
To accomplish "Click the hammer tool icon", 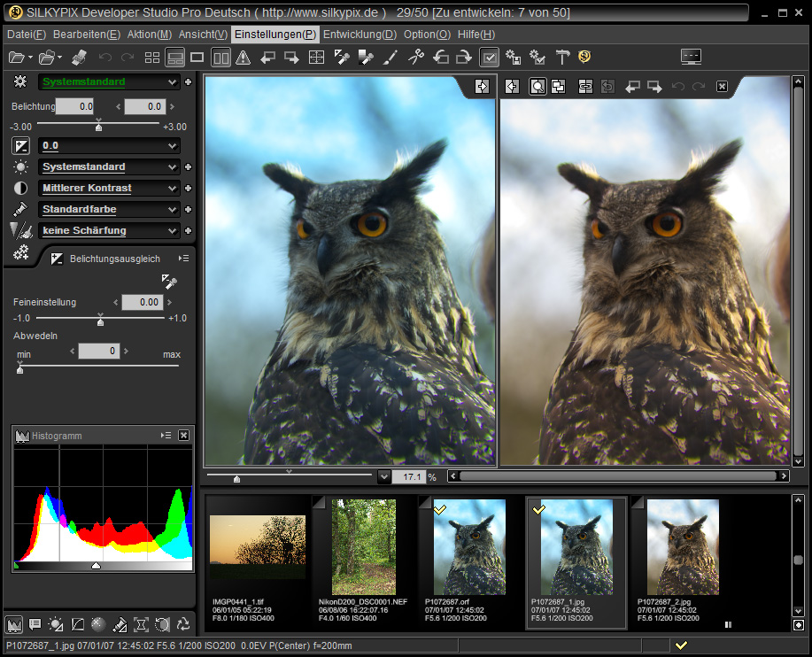I will pyautogui.click(x=562, y=58).
